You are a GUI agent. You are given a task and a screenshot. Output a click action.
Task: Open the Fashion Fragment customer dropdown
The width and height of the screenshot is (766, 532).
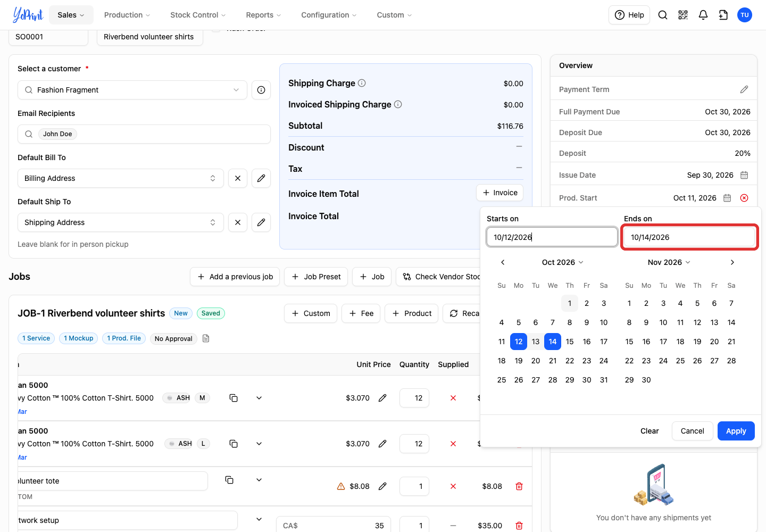coord(132,90)
